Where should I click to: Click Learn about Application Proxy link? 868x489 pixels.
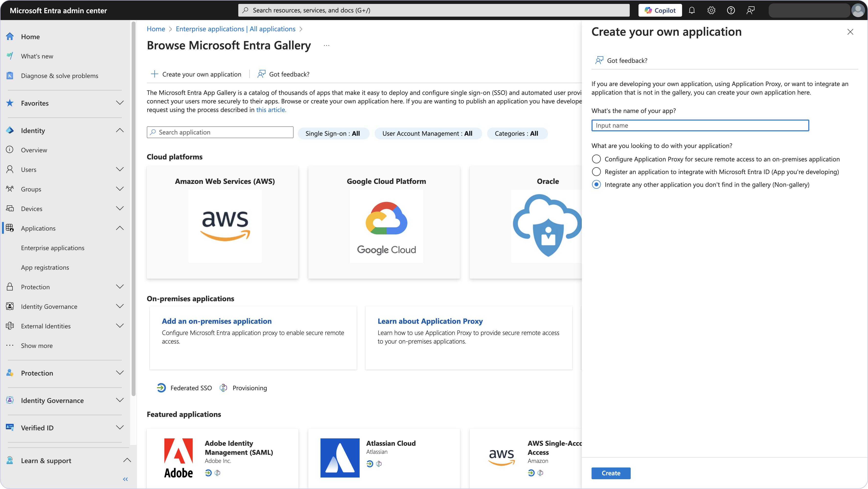[430, 321]
